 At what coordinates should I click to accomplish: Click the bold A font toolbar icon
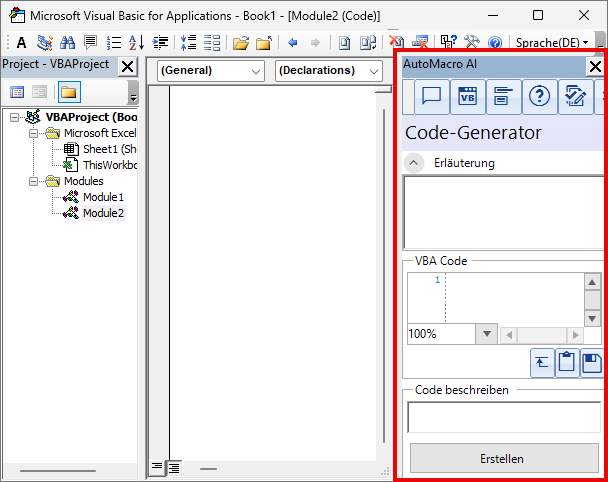pyautogui.click(x=21, y=42)
